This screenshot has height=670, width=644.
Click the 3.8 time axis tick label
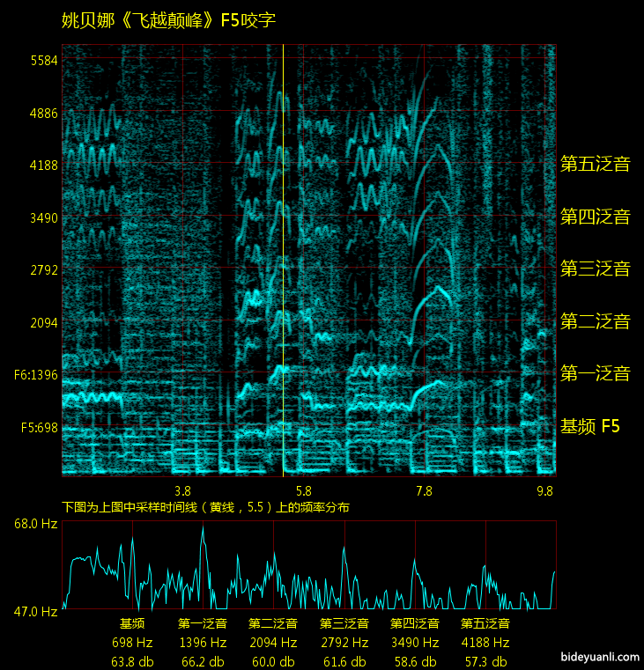[x=183, y=490]
